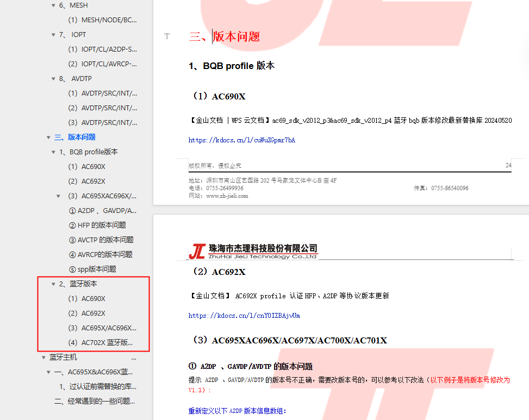The width and height of the screenshot is (529, 420).
Task: Click the 三、版本问题 document heading
Action: click(225, 36)
